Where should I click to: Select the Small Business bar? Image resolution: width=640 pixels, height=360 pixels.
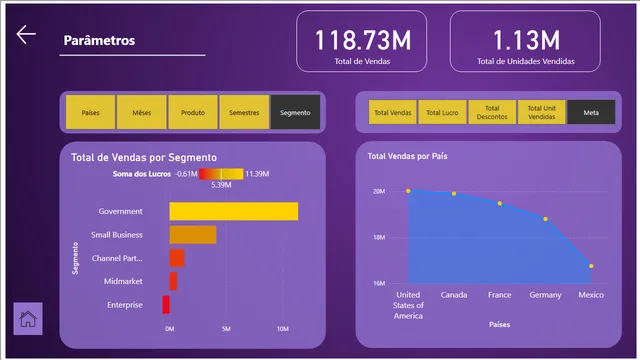point(193,235)
